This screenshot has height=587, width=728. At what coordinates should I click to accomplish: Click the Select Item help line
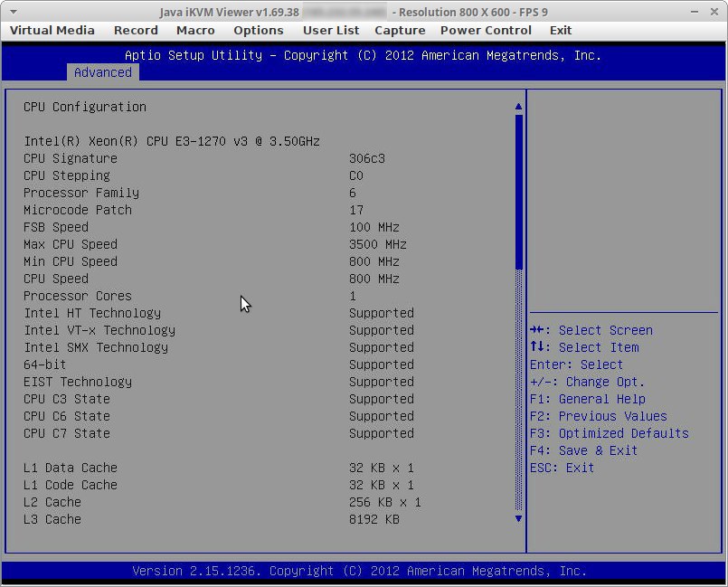[584, 347]
